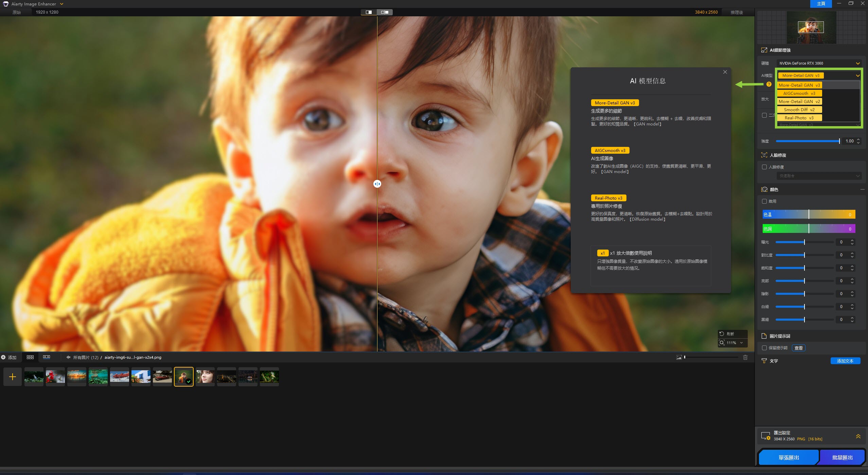This screenshot has height=475, width=868.
Task: Open the 111% zoom level dropdown
Action: click(x=741, y=343)
